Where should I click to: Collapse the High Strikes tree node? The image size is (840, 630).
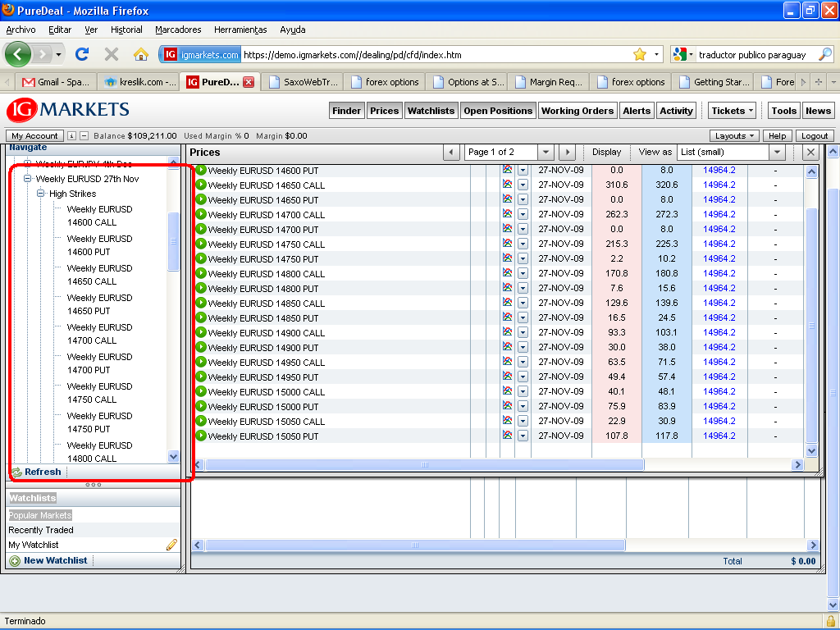point(41,194)
